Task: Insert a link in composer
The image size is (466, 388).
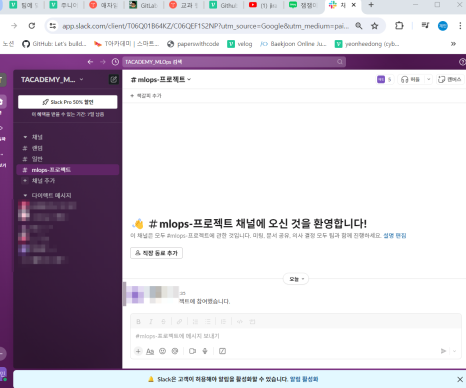Action: tap(179, 322)
